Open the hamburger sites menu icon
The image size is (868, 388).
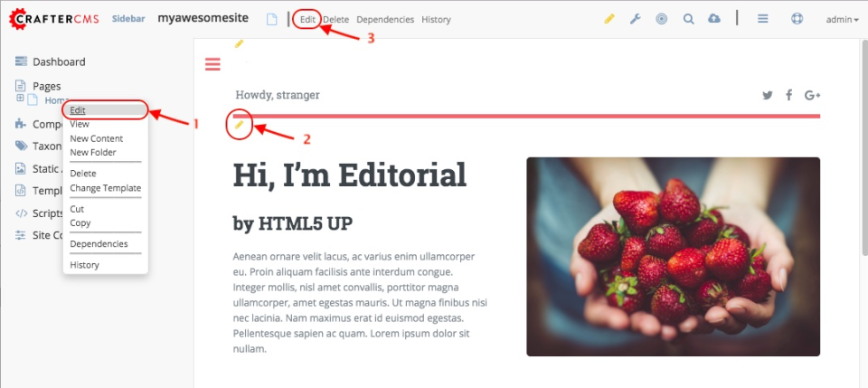point(763,19)
